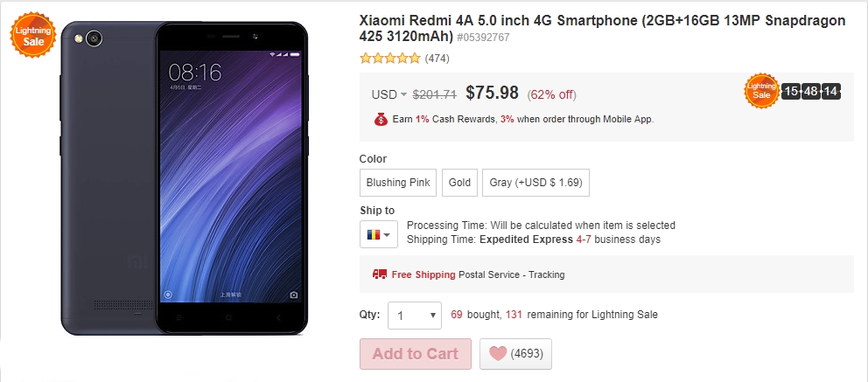Click the free shipping truck icon

point(380,274)
